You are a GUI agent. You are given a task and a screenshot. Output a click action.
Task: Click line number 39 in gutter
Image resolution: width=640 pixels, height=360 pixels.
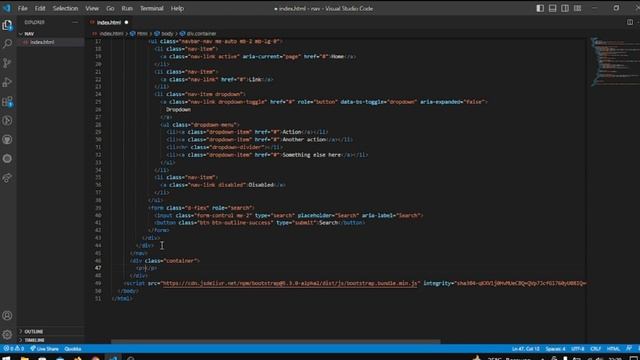(98, 208)
